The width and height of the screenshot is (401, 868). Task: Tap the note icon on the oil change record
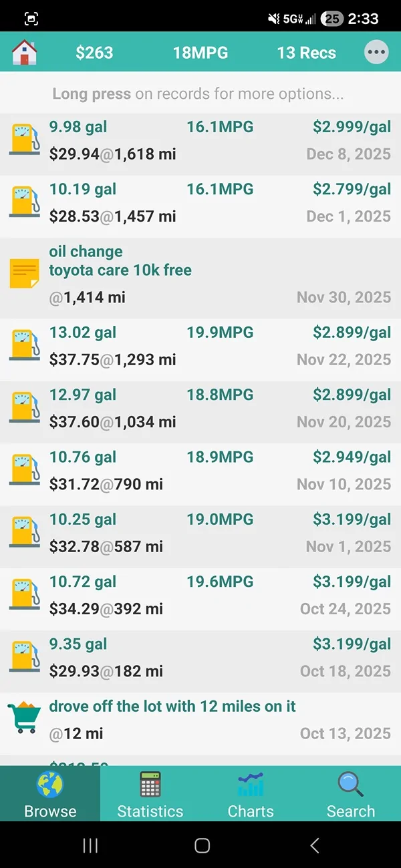pos(24,272)
